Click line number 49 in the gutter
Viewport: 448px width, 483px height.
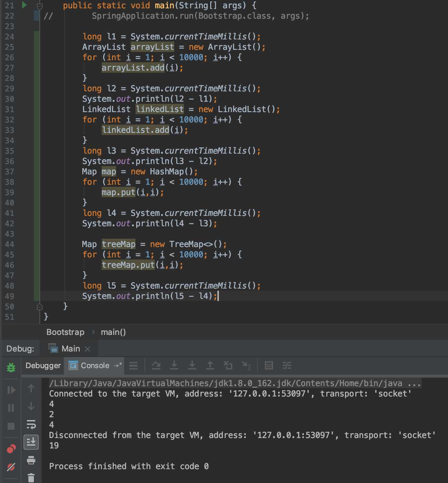click(10, 296)
